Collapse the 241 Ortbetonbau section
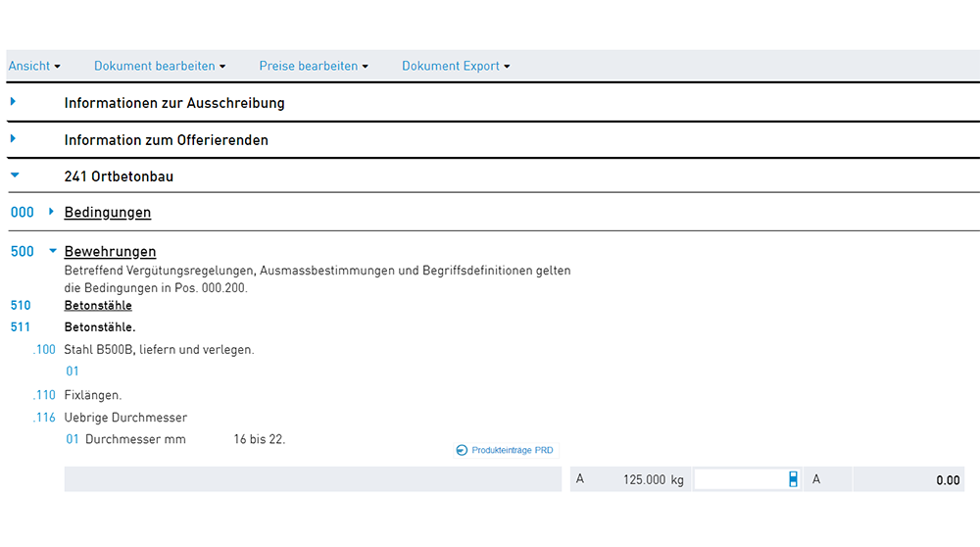The height and width of the screenshot is (547, 980). coord(15,175)
